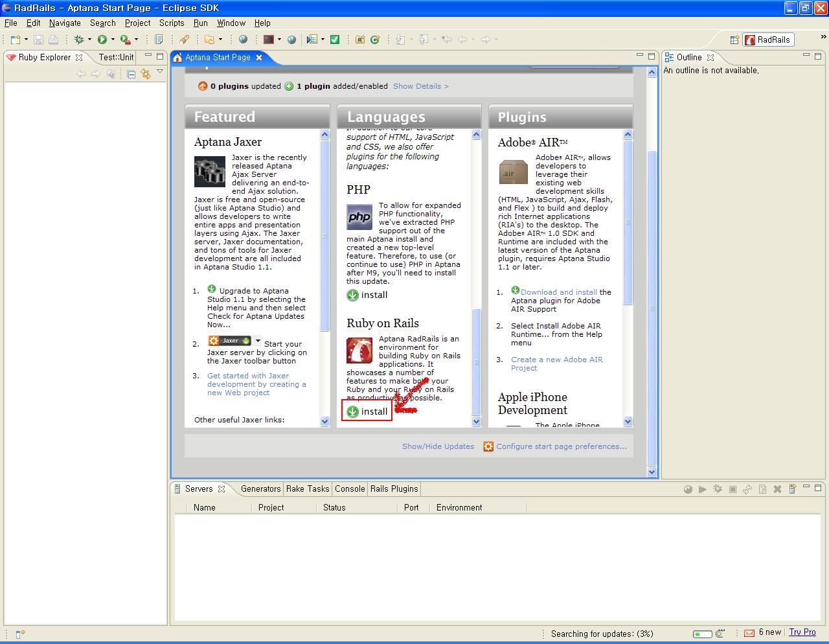Screen dimensions: 829x644
Task: Open the Run dropdown arrow
Action: 112,40
